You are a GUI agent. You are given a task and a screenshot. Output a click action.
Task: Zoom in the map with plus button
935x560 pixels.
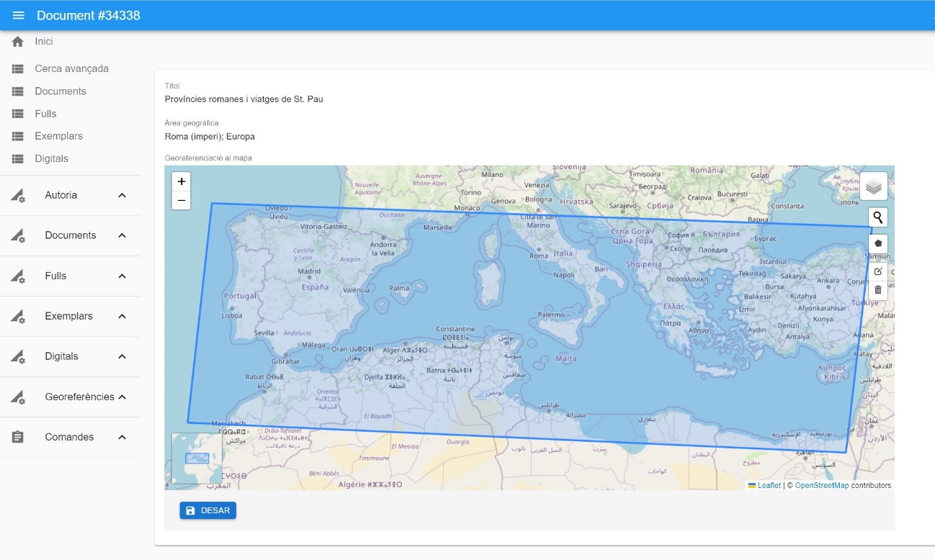click(182, 181)
